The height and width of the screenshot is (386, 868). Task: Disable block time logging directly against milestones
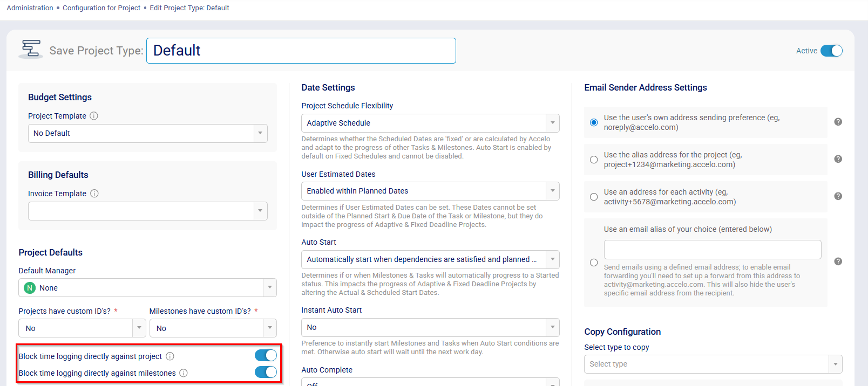pyautogui.click(x=266, y=372)
